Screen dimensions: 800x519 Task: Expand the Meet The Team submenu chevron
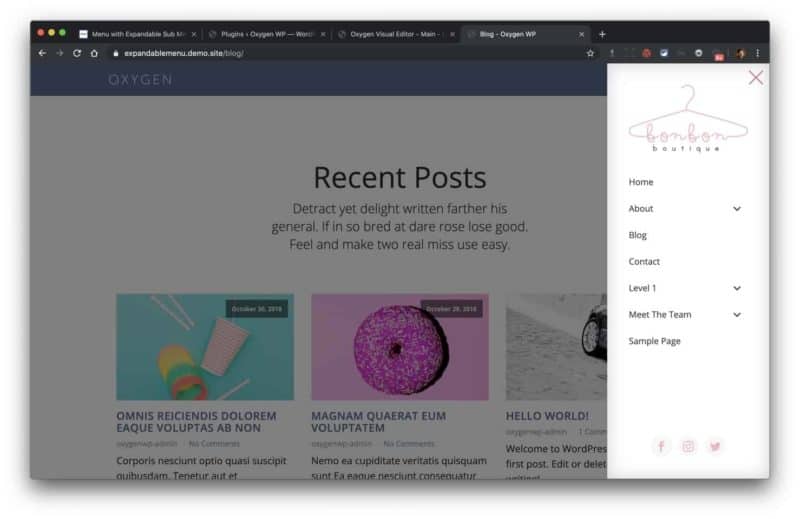737,315
